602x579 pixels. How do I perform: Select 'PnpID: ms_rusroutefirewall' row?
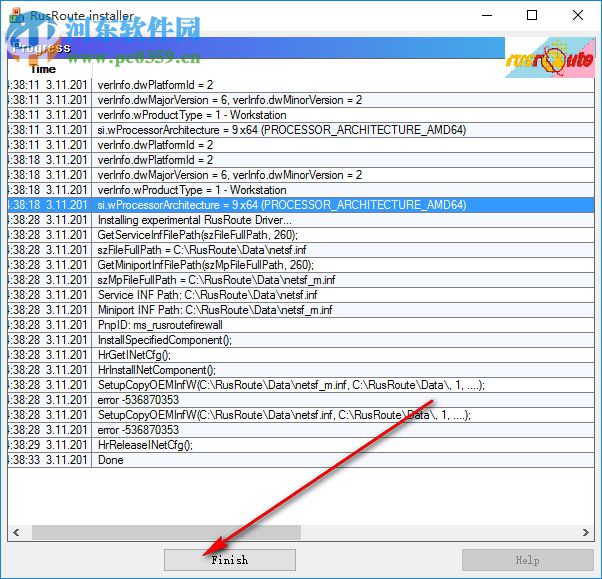coord(301,325)
